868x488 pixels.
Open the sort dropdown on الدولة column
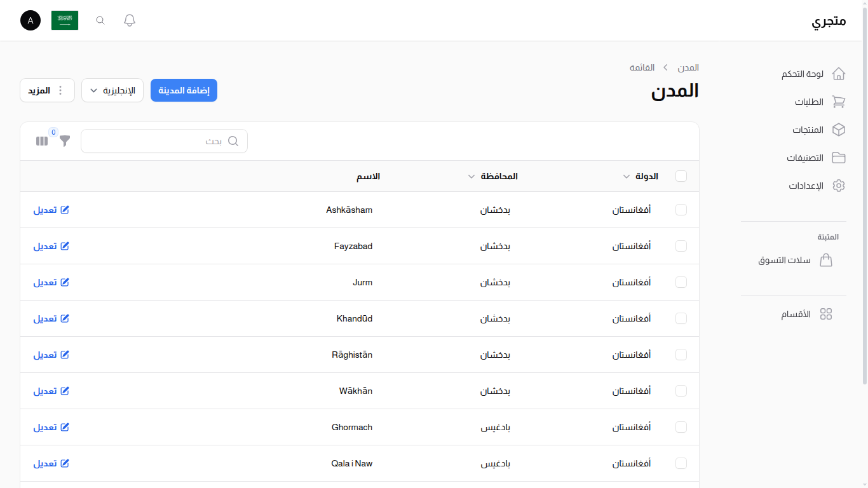tap(626, 176)
